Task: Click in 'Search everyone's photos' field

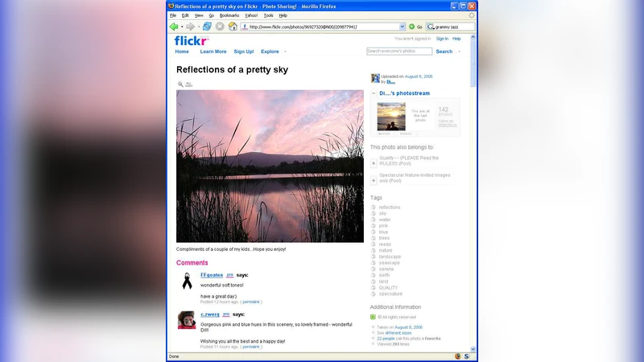Action: click(x=398, y=51)
